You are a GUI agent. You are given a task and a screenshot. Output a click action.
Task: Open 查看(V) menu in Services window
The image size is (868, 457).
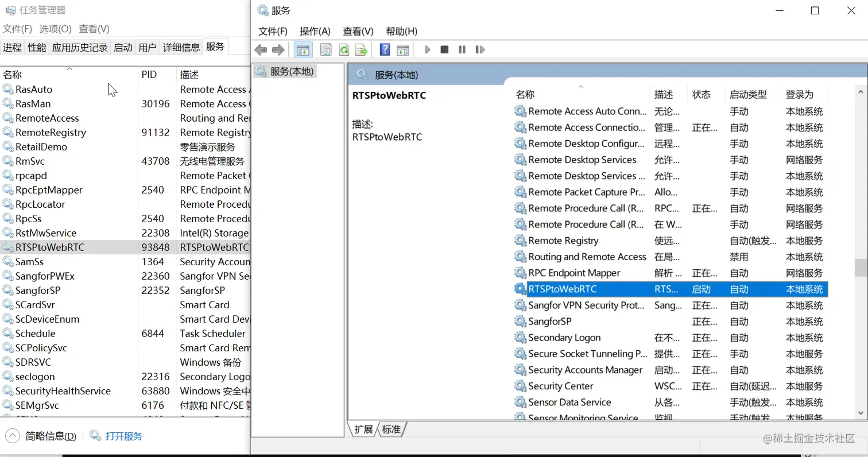pyautogui.click(x=358, y=31)
